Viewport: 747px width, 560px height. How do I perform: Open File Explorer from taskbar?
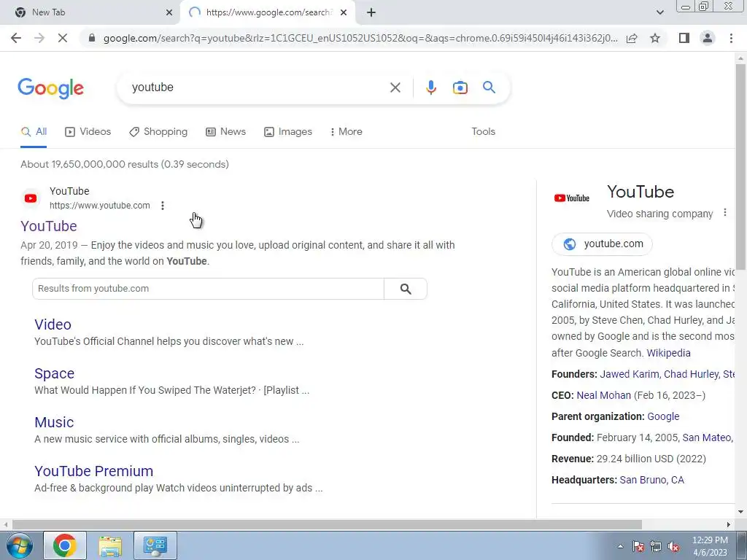click(110, 545)
